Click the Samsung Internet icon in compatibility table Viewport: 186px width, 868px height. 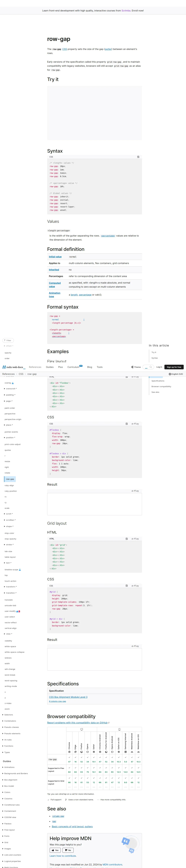point(126,752)
